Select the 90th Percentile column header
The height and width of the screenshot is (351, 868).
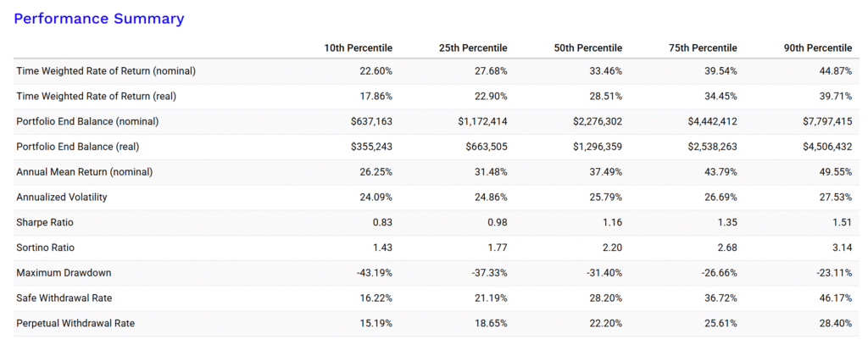(818, 47)
